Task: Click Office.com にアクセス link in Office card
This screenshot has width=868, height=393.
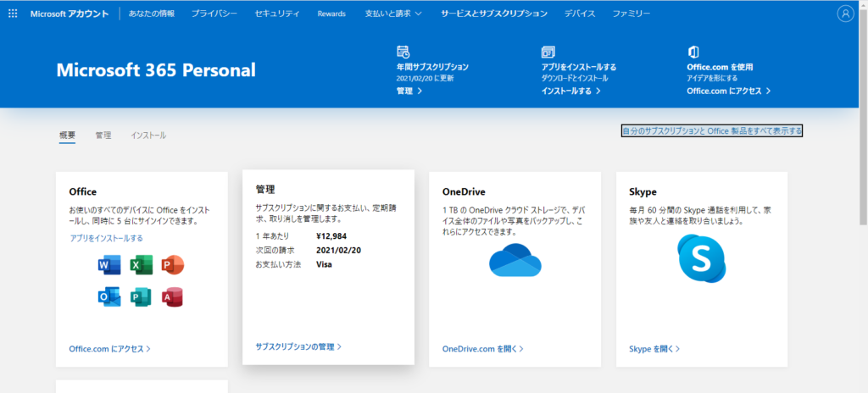Action: (109, 349)
